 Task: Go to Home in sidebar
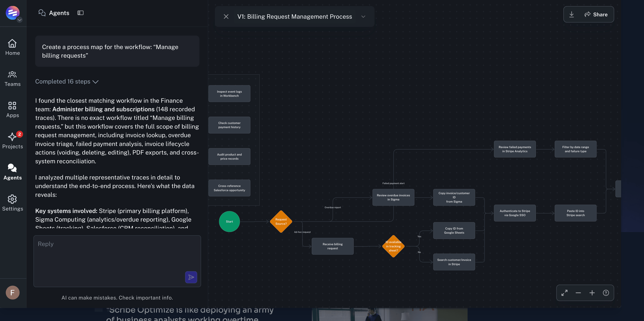(13, 47)
